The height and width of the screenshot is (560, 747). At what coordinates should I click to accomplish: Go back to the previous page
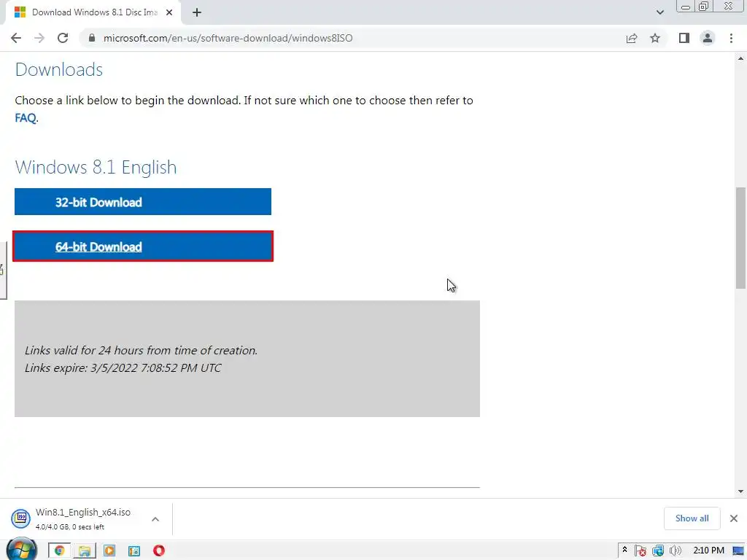tap(16, 38)
